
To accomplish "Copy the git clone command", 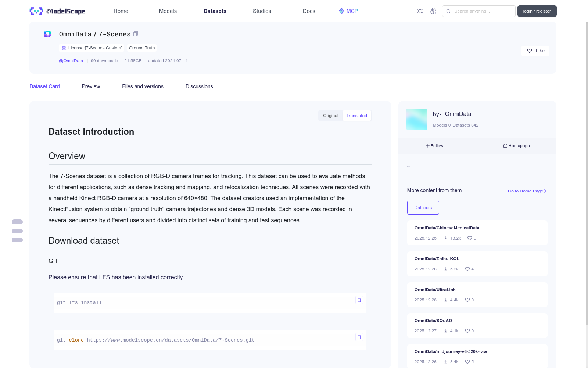I will point(359,337).
